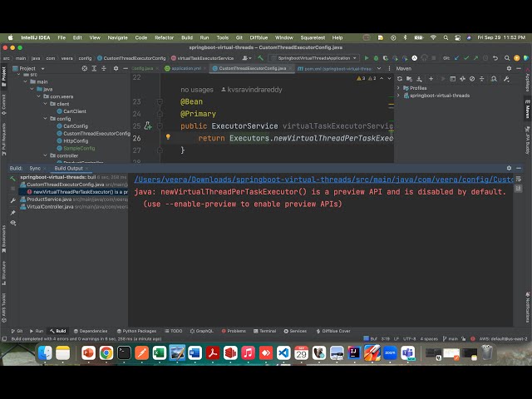Expand all in the Project panel
The image size is (532, 399).
click(x=94, y=68)
